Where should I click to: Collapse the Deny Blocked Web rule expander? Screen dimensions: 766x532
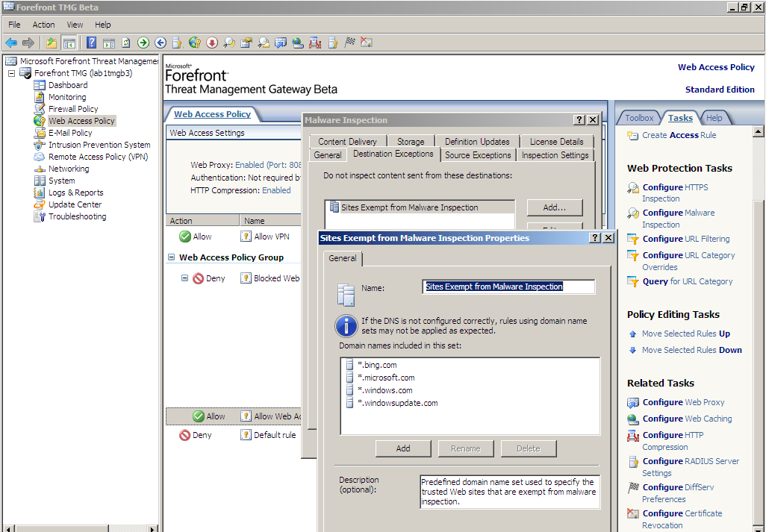click(184, 278)
